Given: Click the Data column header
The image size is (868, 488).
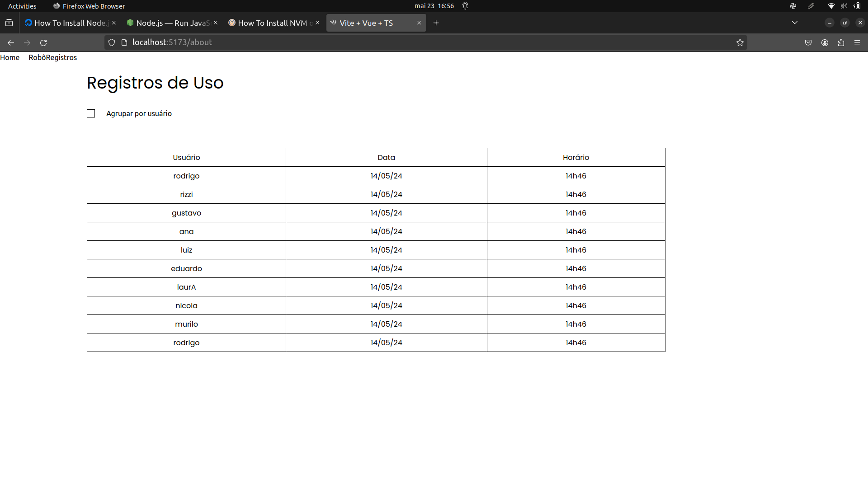Looking at the screenshot, I should pyautogui.click(x=386, y=157).
